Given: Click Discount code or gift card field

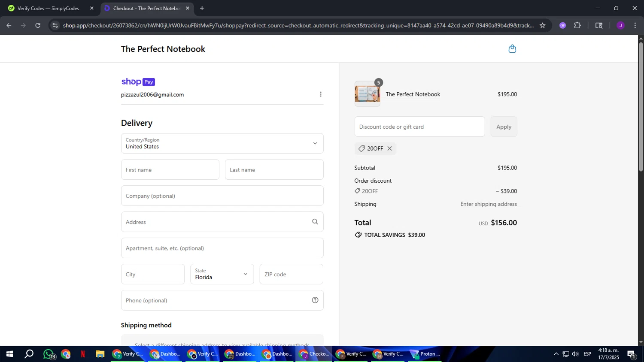Looking at the screenshot, I should point(419,127).
